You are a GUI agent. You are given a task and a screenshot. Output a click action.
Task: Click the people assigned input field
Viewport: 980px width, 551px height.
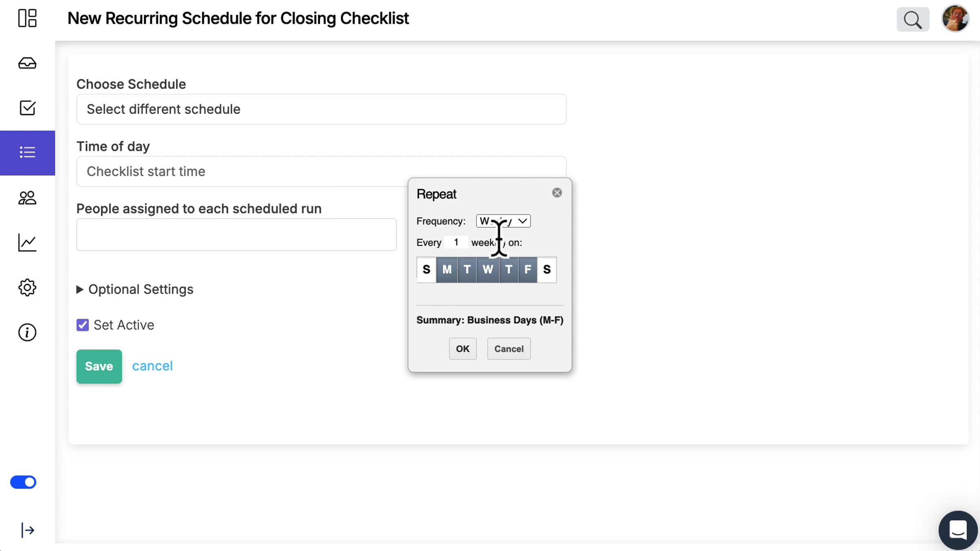point(236,235)
